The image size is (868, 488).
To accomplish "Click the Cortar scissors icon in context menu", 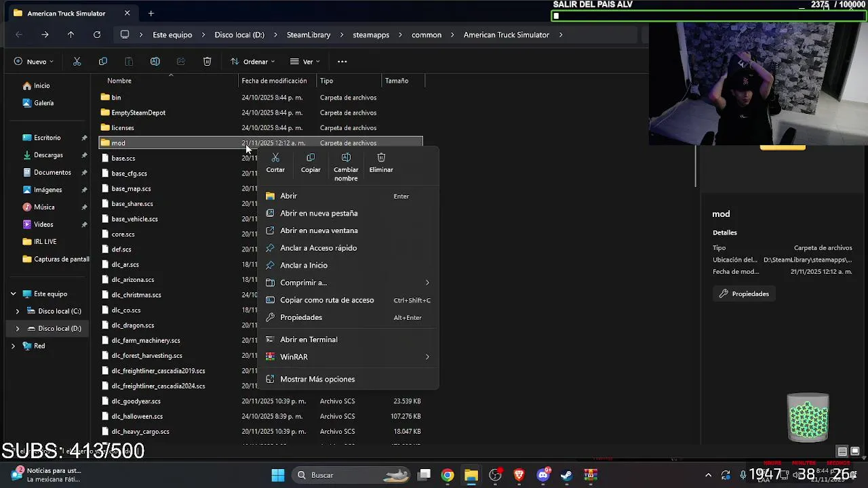I will tap(275, 157).
